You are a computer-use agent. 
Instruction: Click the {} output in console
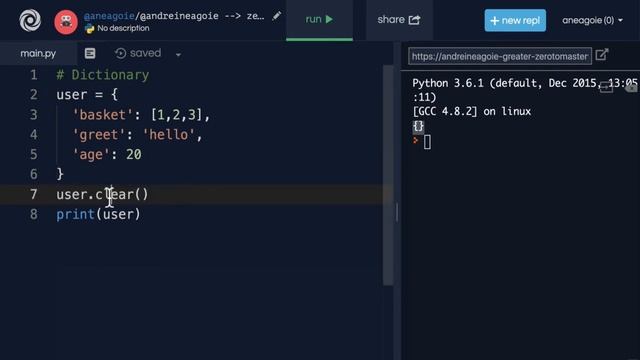click(418, 126)
